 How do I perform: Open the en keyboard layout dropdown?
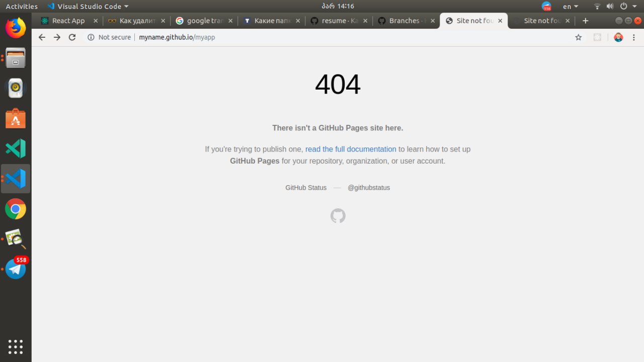point(571,7)
